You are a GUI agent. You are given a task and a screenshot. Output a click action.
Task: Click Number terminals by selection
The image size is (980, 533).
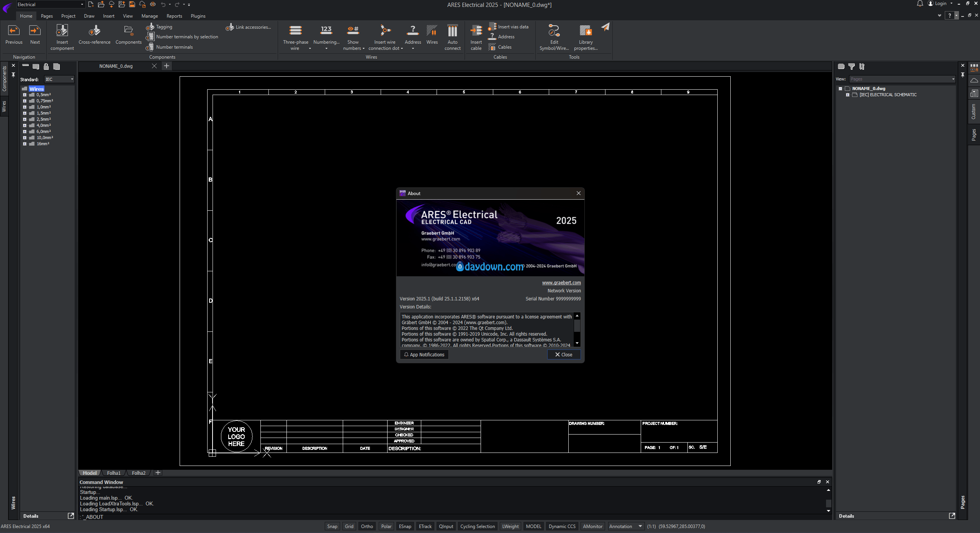point(182,37)
